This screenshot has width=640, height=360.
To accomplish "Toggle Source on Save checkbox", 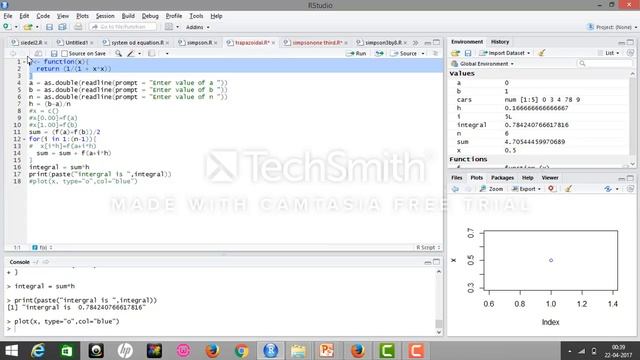I will [x=64, y=53].
